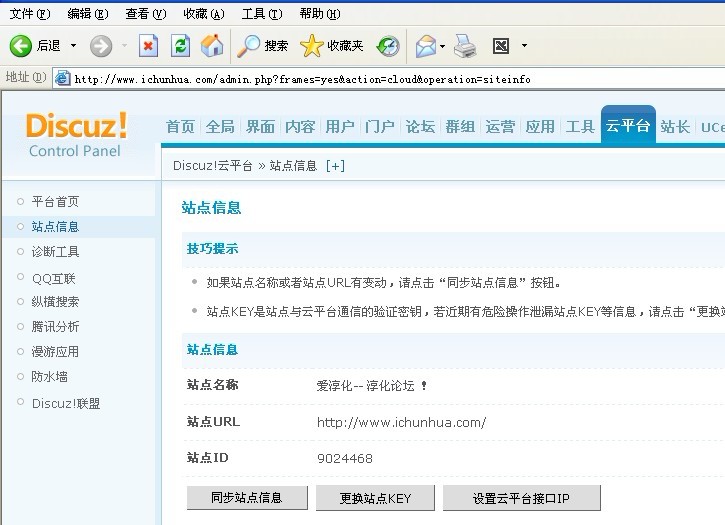Image resolution: width=725 pixels, height=525 pixels.
Task: Click the Edit page icon after printer
Action: pos(501,46)
